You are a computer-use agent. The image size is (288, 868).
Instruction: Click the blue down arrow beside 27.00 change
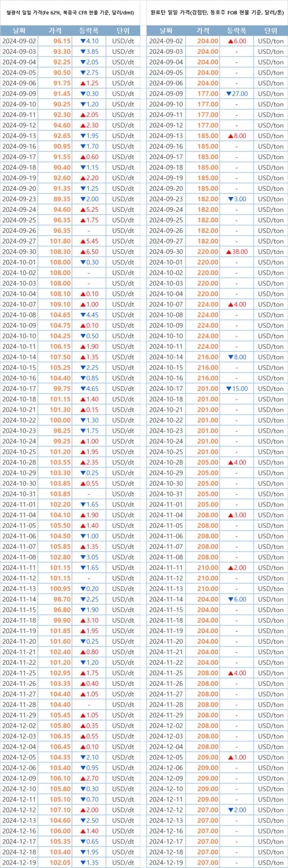228,94
